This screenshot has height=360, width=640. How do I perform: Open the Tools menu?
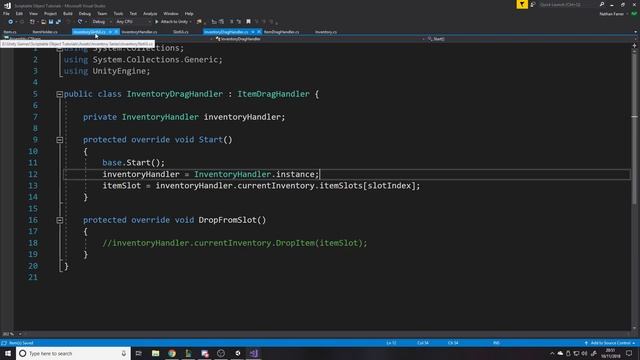(x=118, y=13)
